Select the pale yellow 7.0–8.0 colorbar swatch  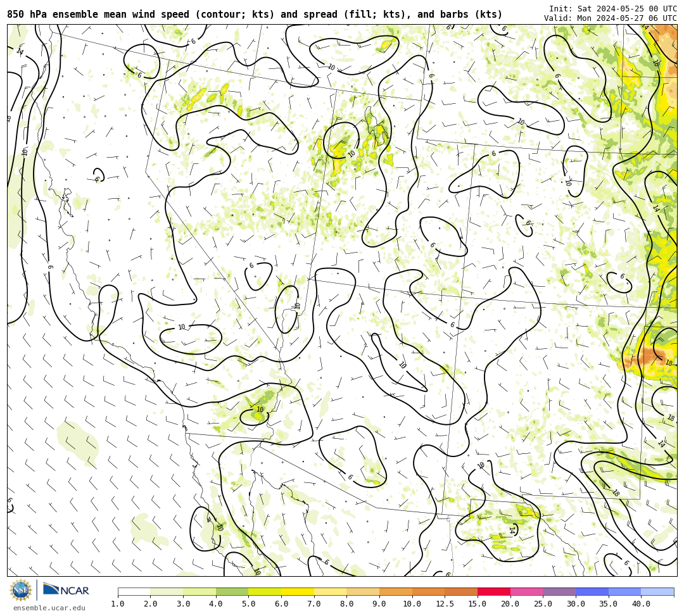[330, 591]
